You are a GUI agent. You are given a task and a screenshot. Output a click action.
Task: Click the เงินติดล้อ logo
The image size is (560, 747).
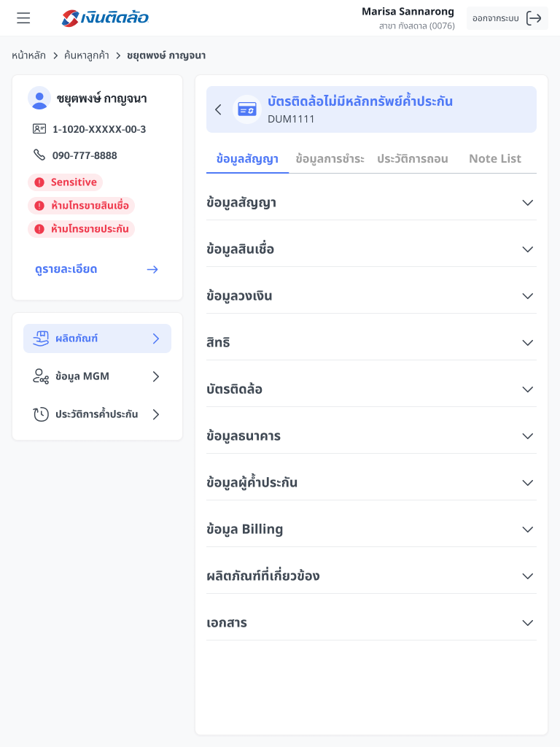click(x=105, y=18)
